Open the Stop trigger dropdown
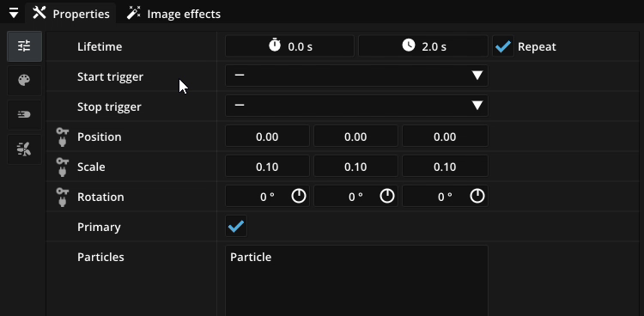Screen dimensions: 644x316 [x=356, y=106]
